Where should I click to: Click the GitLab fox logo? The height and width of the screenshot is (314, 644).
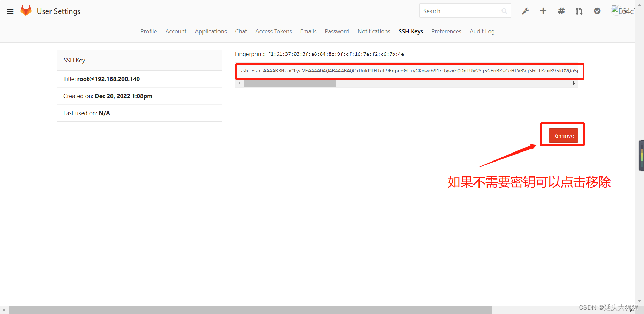[26, 11]
